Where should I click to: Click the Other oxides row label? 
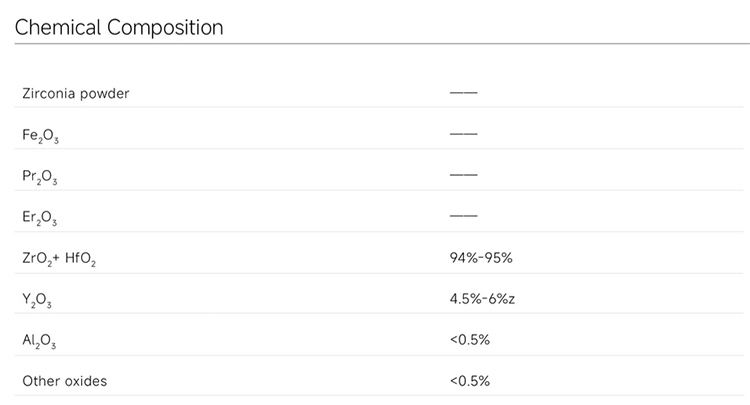pyautogui.click(x=64, y=381)
